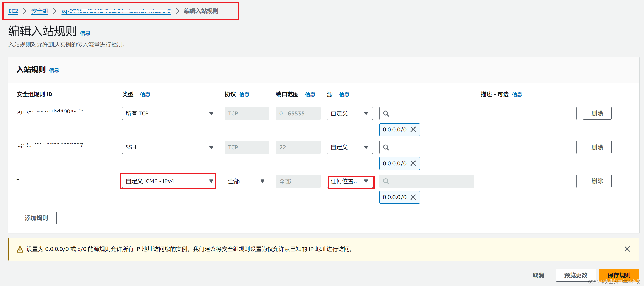Click source search field in 所有 TCP row
This screenshot has width=644, height=286.
tap(426, 113)
